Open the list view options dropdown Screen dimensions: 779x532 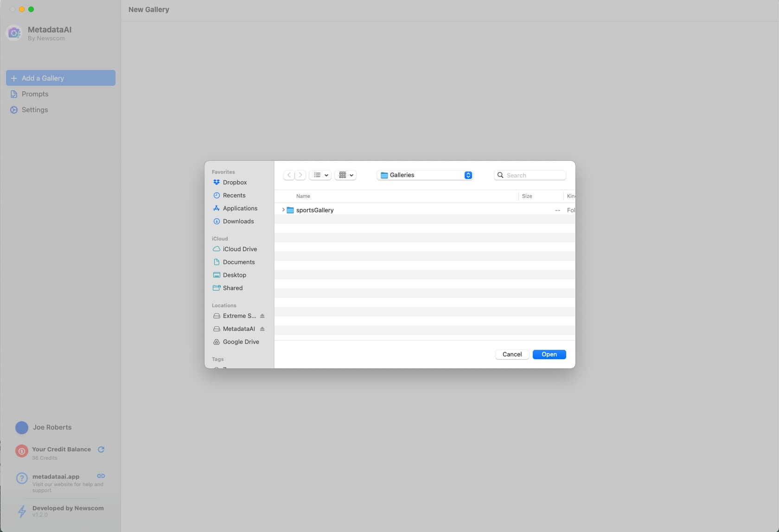pyautogui.click(x=320, y=175)
